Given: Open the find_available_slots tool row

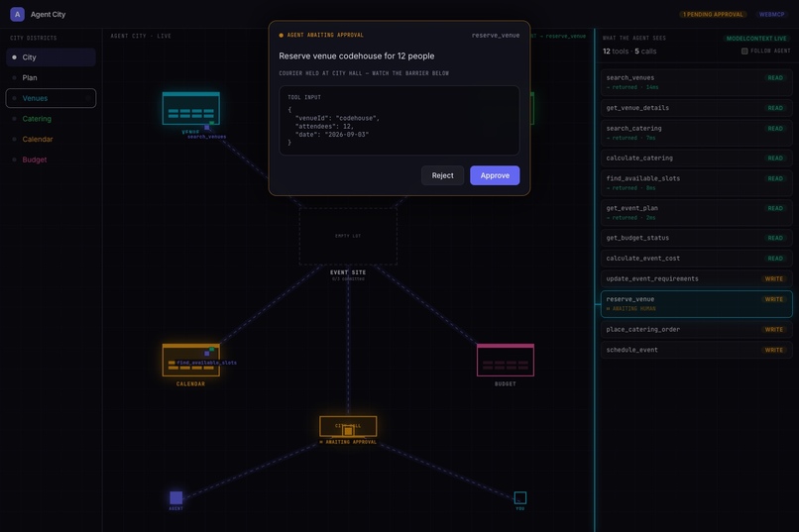Looking at the screenshot, I should pos(696,182).
